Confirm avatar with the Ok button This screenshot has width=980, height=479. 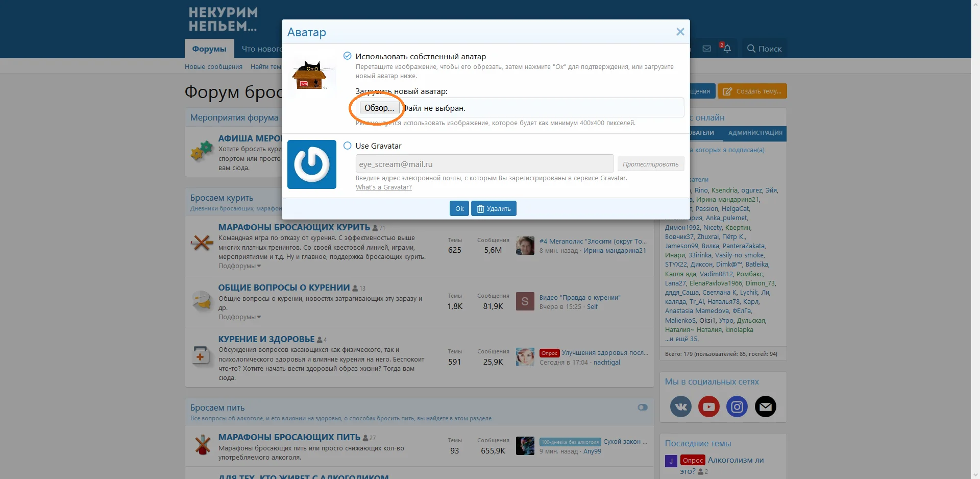pos(459,208)
